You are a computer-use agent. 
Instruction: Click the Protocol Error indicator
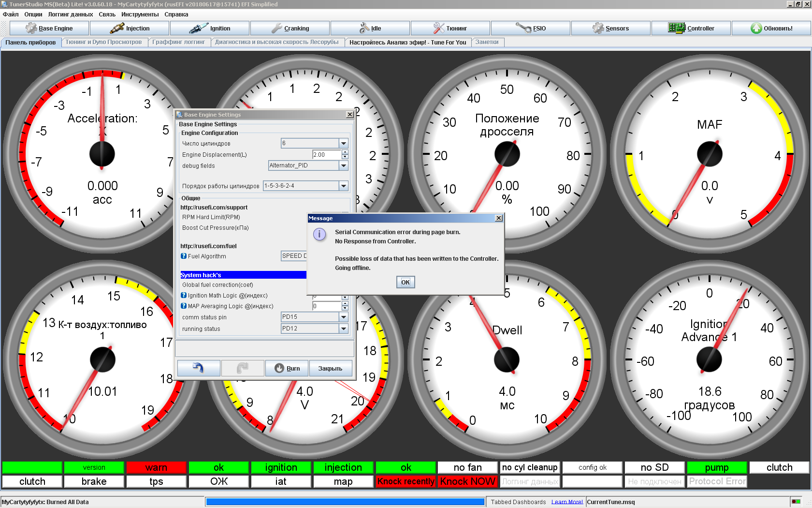[x=717, y=481]
